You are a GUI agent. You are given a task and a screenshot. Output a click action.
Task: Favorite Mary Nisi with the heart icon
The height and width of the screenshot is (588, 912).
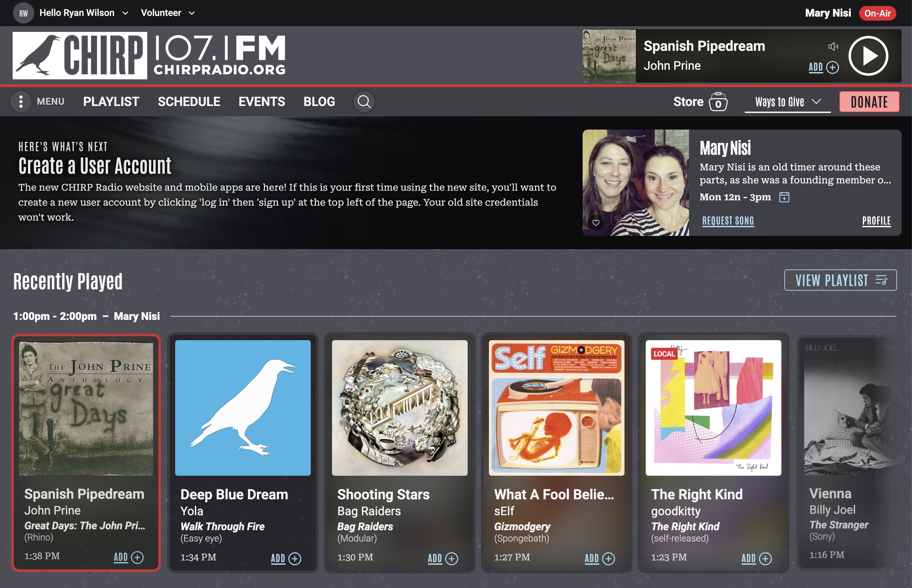(596, 223)
